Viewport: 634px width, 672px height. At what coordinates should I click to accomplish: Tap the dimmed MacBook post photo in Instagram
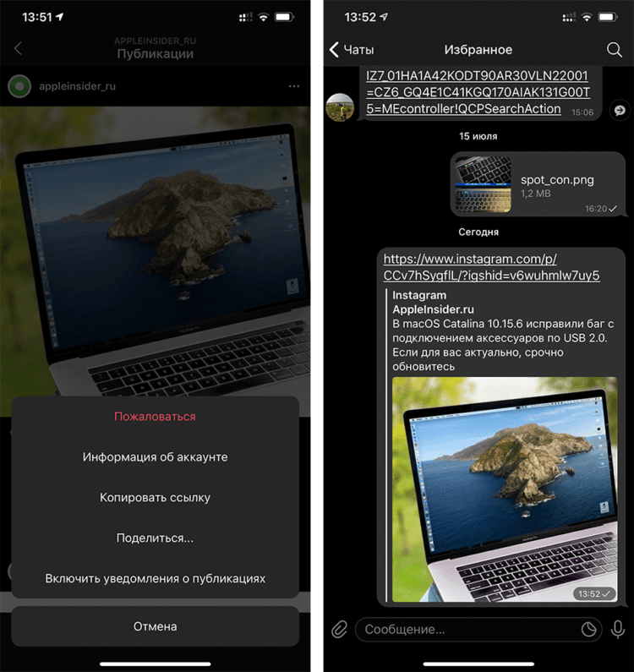[x=155, y=251]
